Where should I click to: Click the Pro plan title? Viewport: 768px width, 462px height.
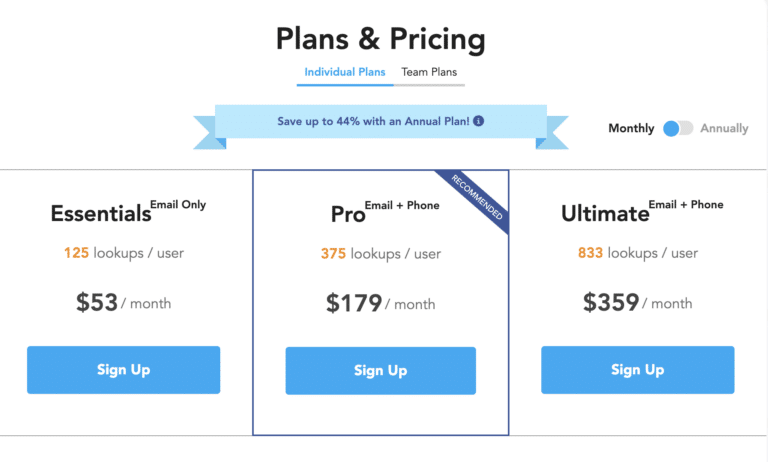coord(348,214)
